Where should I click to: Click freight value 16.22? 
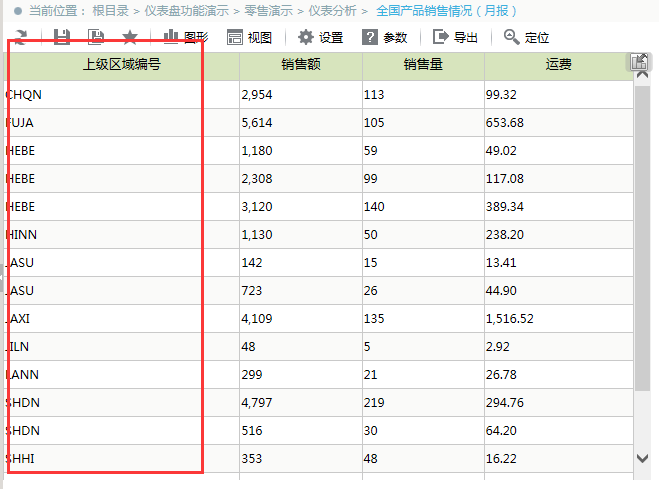click(559, 458)
